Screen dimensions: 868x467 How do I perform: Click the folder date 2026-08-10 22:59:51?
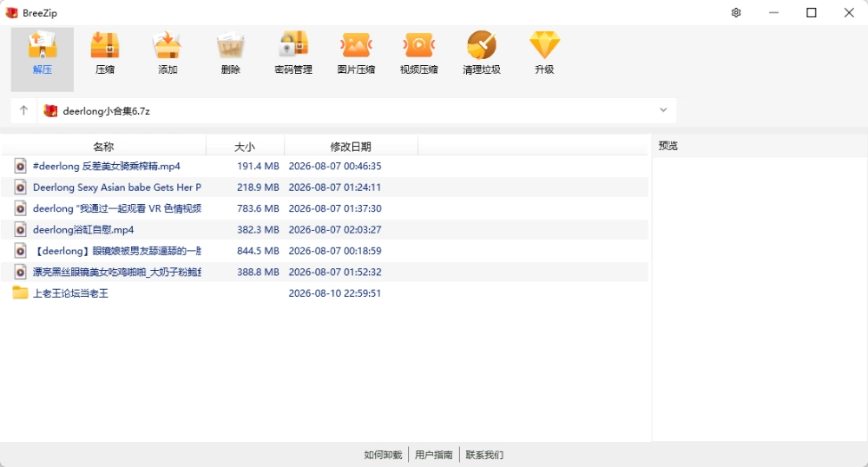click(x=335, y=293)
